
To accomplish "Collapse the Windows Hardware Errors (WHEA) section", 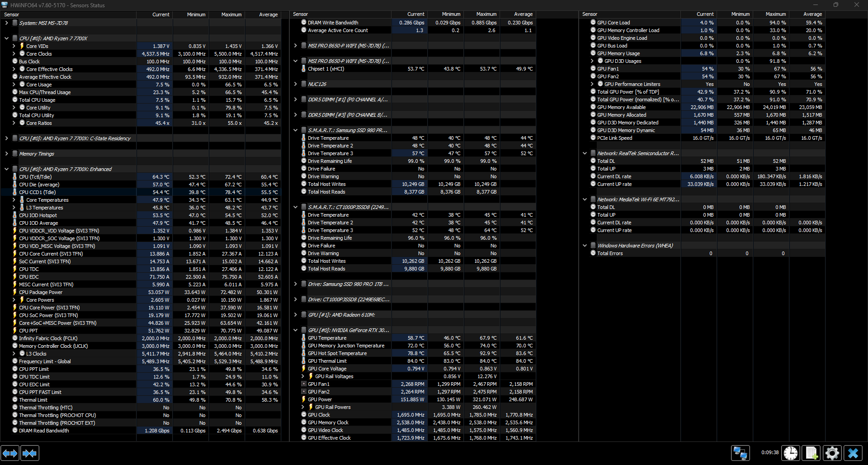I will click(585, 246).
